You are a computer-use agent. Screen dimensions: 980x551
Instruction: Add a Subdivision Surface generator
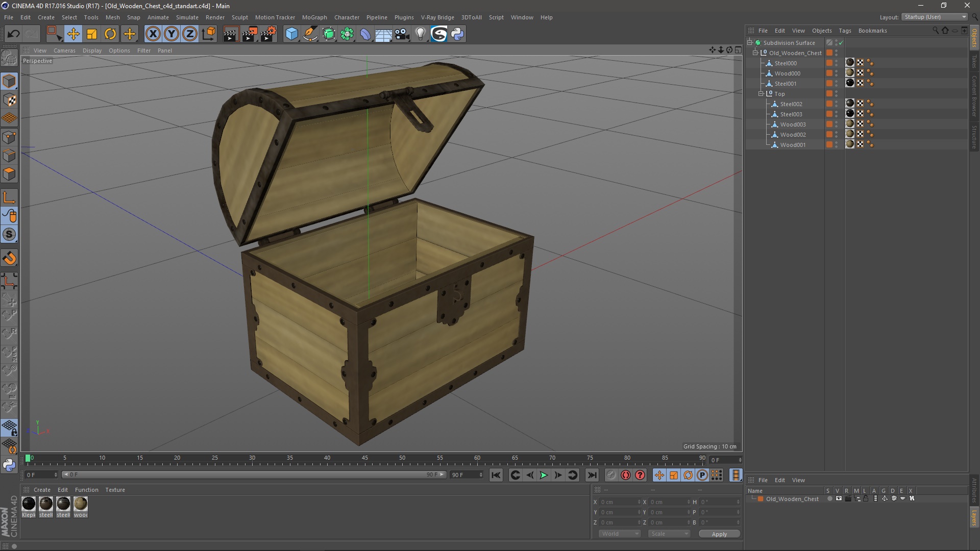point(329,34)
